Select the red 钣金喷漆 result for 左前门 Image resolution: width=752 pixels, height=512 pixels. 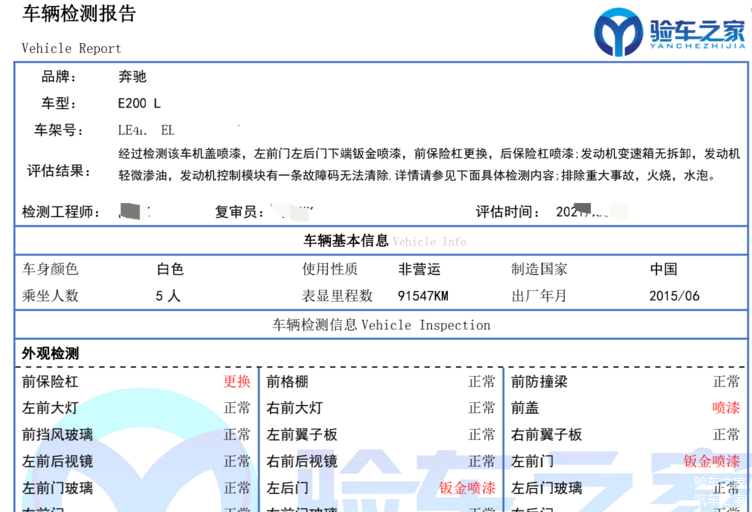coord(712,461)
